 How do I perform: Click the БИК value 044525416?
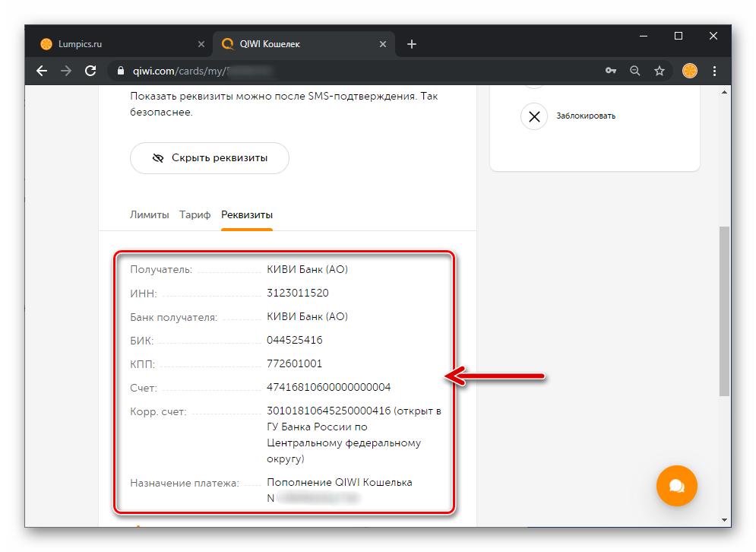click(x=295, y=340)
